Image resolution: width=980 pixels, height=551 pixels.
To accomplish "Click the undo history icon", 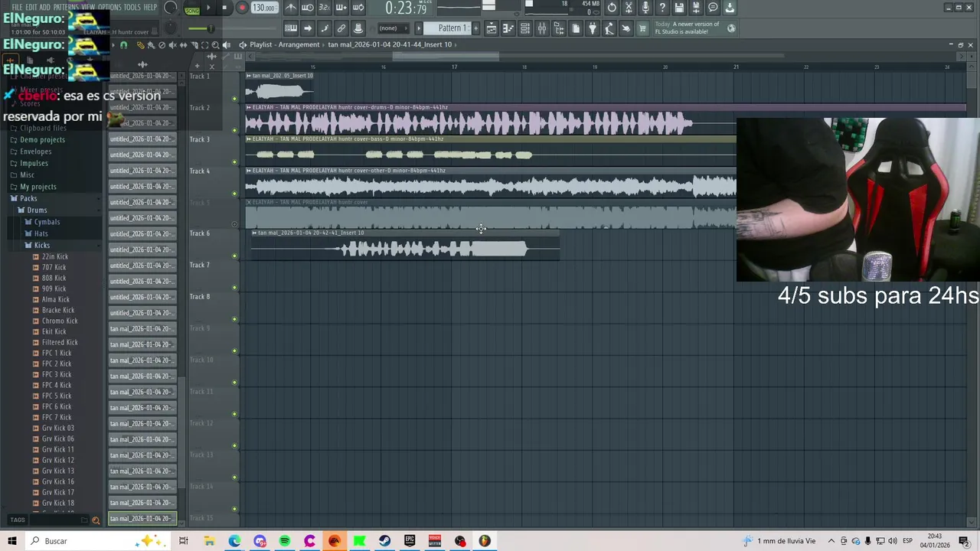I will point(612,8).
